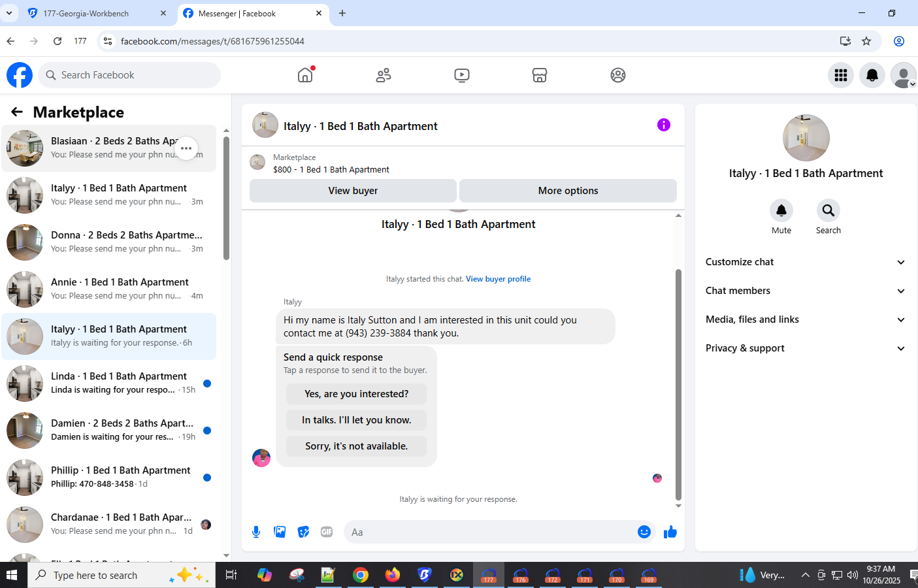
Task: Open Damien 2 Beds 2 Baths conversation
Action: (108, 431)
